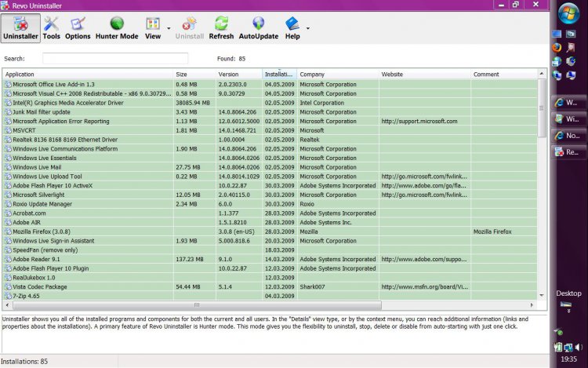Select Adobe Flash Player 10 ActiveX entry

click(53, 185)
